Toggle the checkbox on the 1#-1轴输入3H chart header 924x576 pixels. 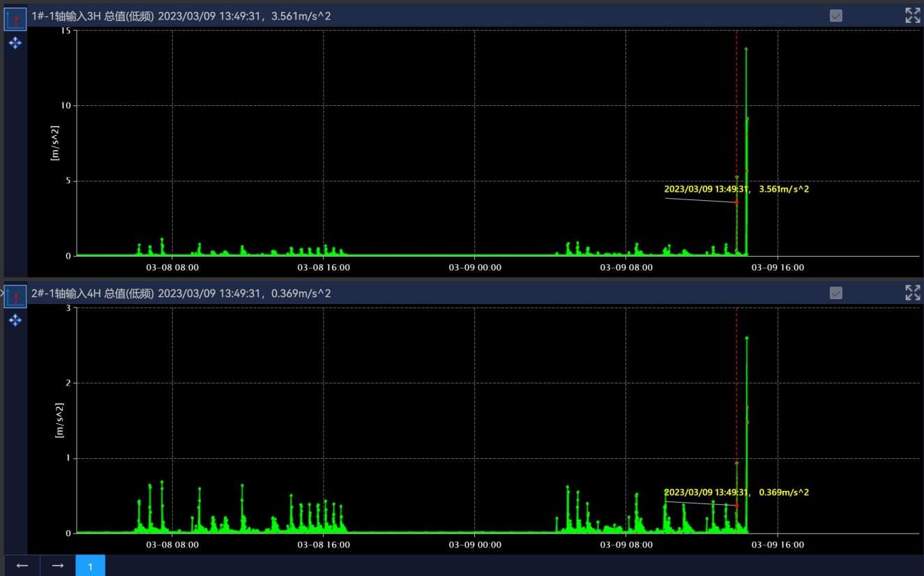pos(836,15)
